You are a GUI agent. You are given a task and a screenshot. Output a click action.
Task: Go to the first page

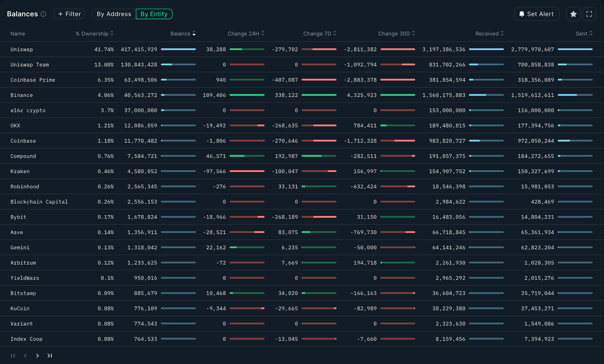[13, 356]
